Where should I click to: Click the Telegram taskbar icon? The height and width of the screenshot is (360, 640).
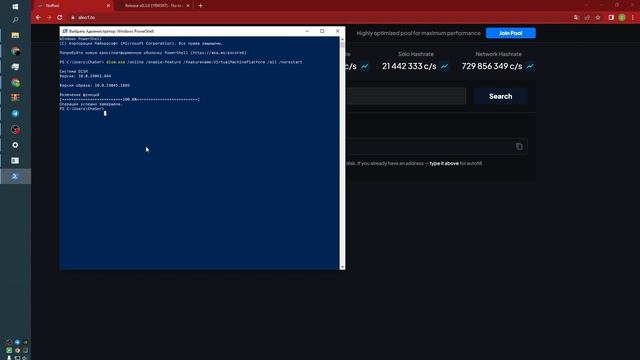15,113
